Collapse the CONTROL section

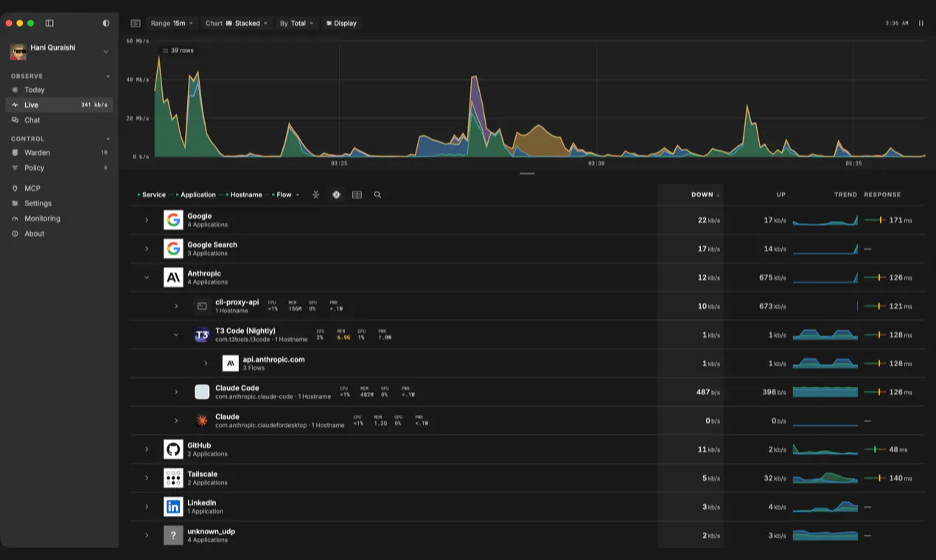108,139
